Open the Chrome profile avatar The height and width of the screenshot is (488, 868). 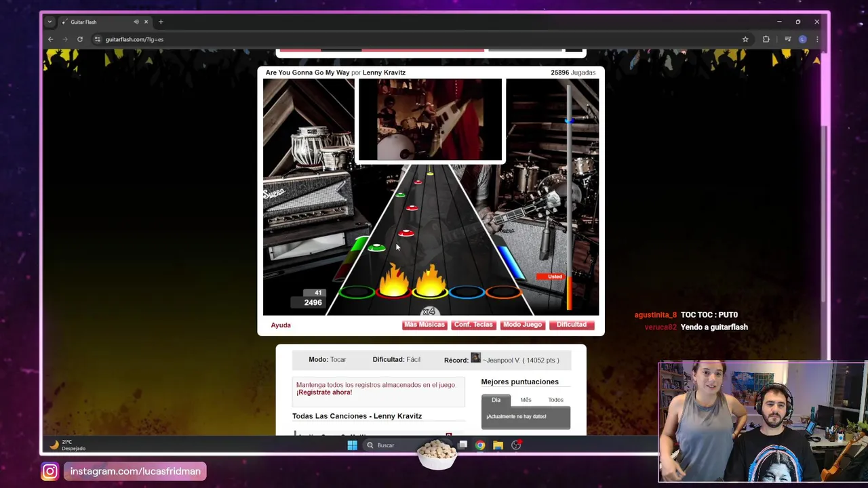803,39
